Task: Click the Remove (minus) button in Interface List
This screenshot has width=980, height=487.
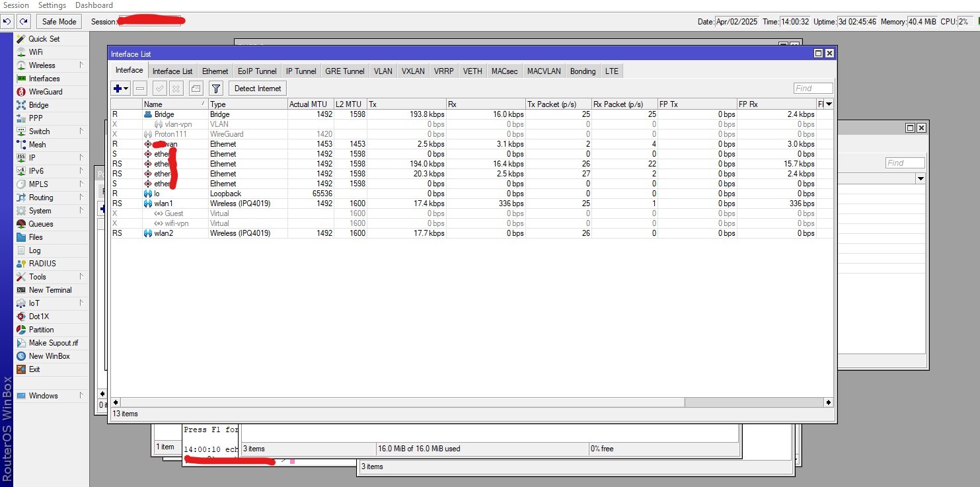Action: [x=140, y=89]
